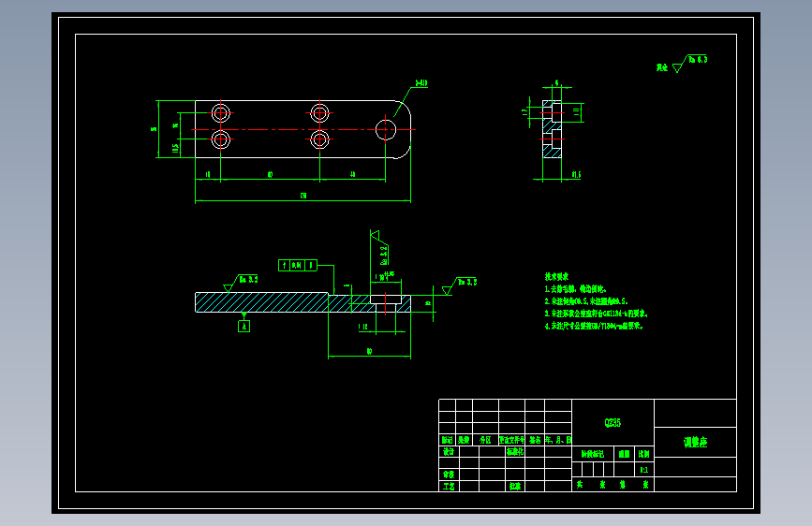Select technical requirement line 1 about burrs
This screenshot has width=812, height=526.
(x=575, y=289)
